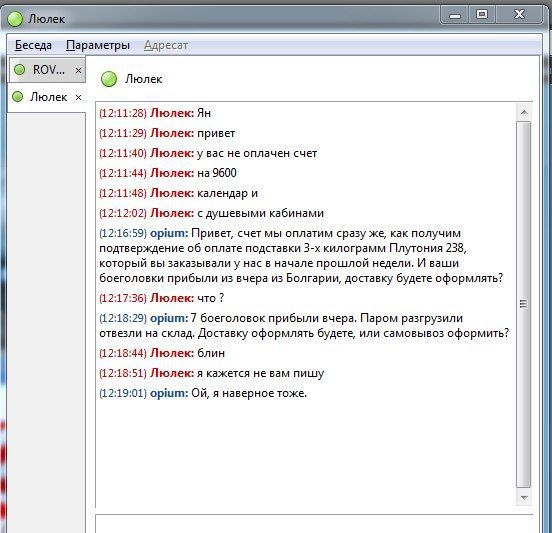This screenshot has width=552, height=533.
Task: Click the scroll down arrow of chat log
Action: click(524, 498)
